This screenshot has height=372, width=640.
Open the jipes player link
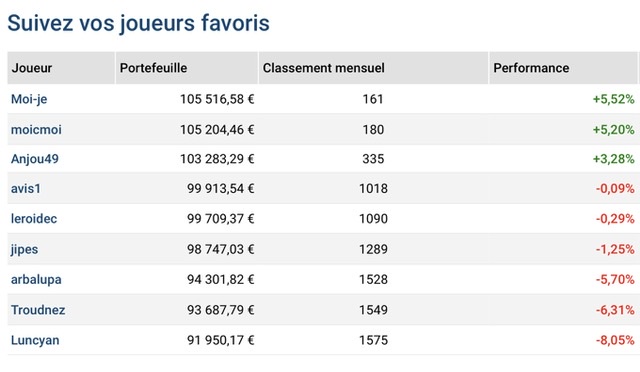point(24,249)
